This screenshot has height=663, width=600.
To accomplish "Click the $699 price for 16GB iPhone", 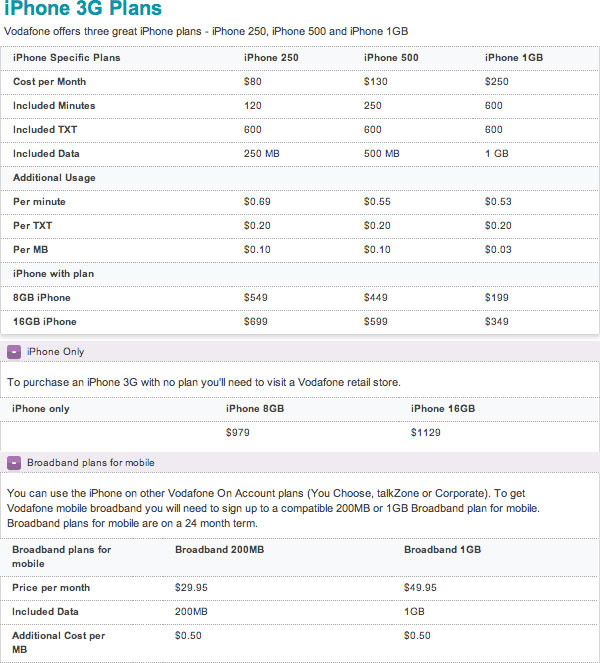I will (255, 321).
